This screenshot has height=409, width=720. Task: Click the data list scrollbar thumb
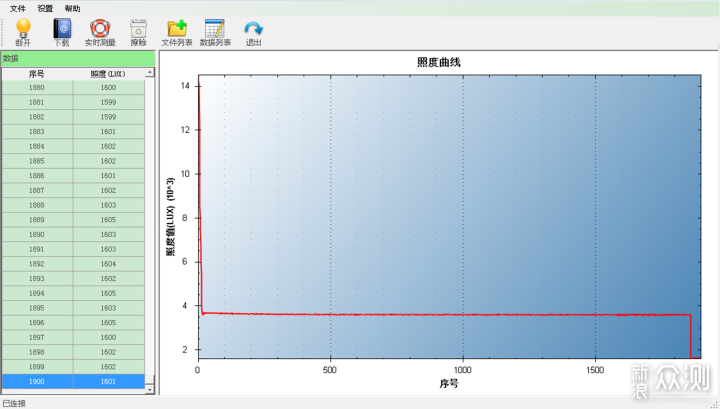click(150, 380)
